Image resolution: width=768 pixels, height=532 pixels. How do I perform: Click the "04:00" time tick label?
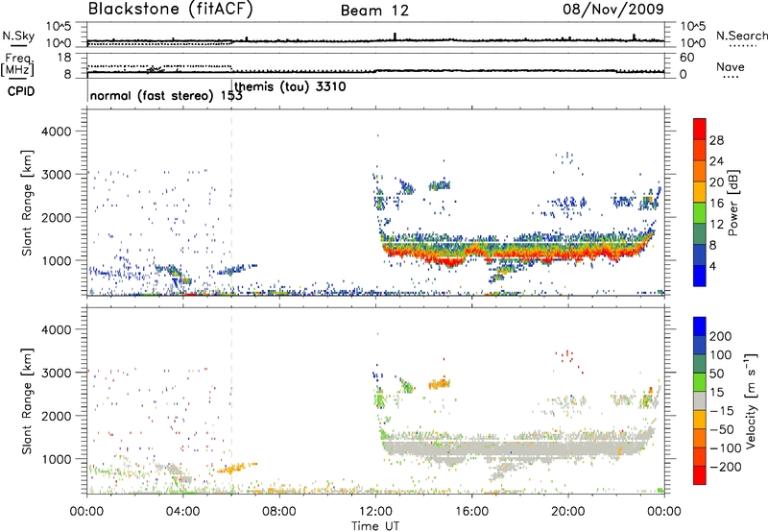point(182,512)
